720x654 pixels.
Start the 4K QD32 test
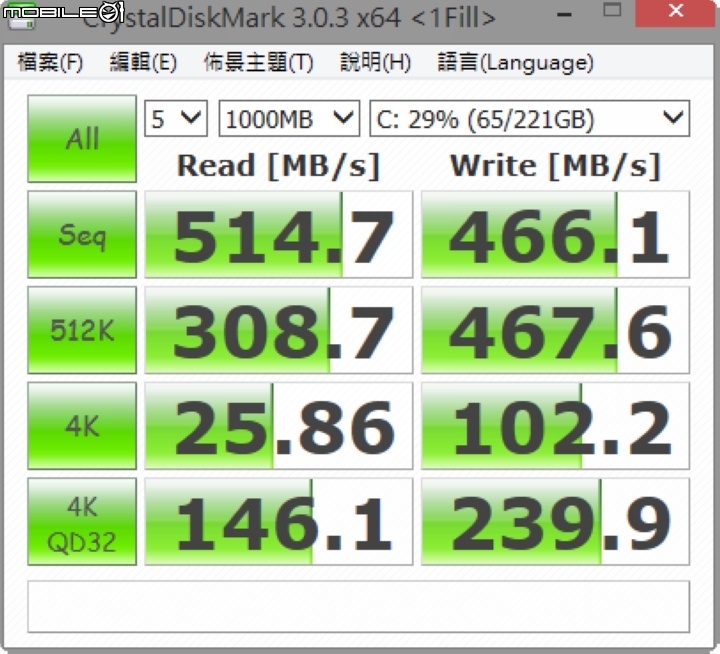[x=82, y=521]
